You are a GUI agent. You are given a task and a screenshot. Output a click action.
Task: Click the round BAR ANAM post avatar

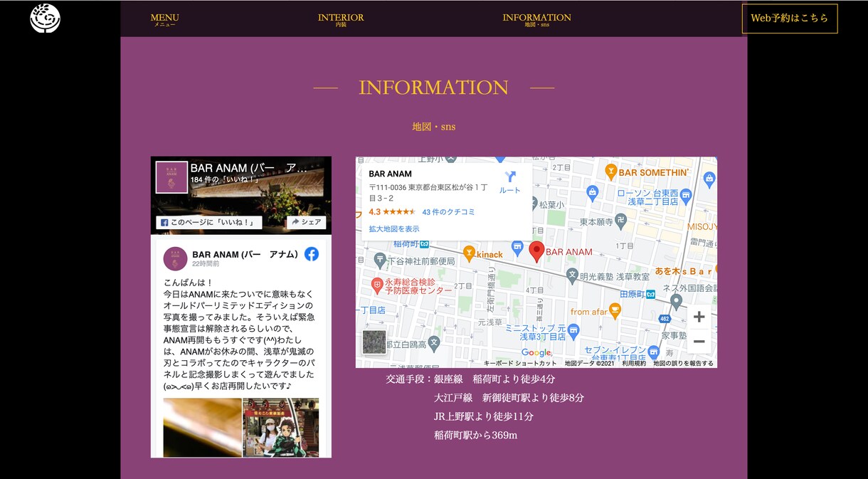[175, 259]
